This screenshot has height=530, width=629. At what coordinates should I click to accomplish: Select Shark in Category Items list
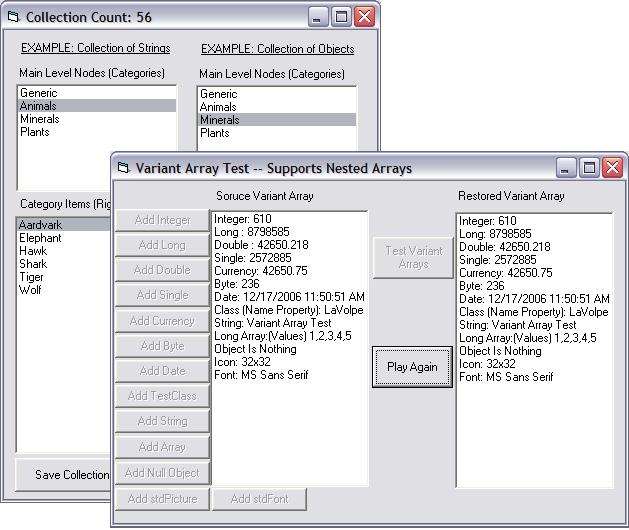click(33, 264)
